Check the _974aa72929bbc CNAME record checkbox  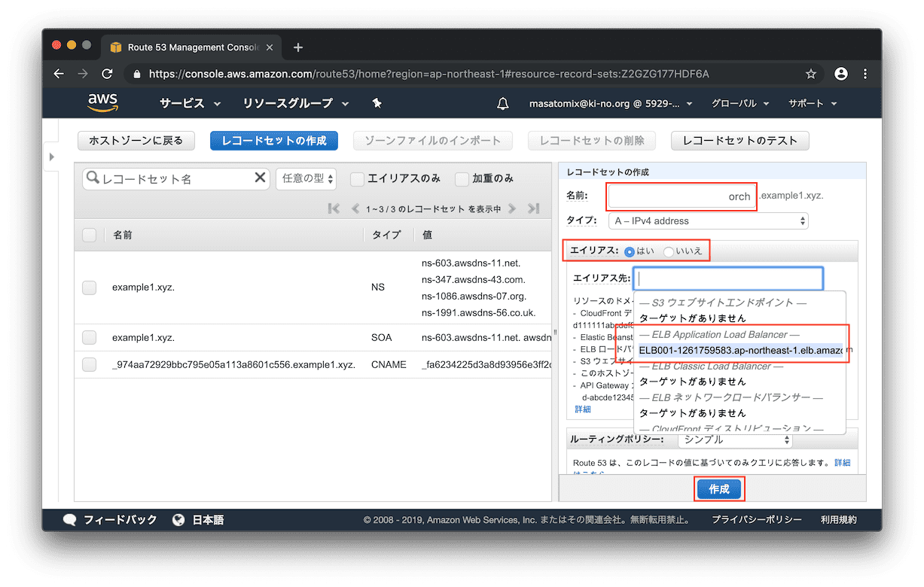coord(90,364)
